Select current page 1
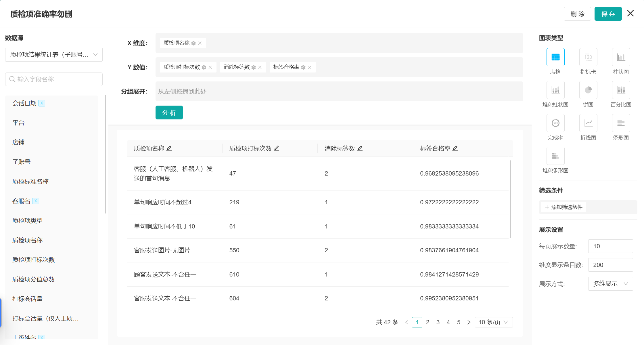The width and height of the screenshot is (644, 345). click(x=417, y=322)
